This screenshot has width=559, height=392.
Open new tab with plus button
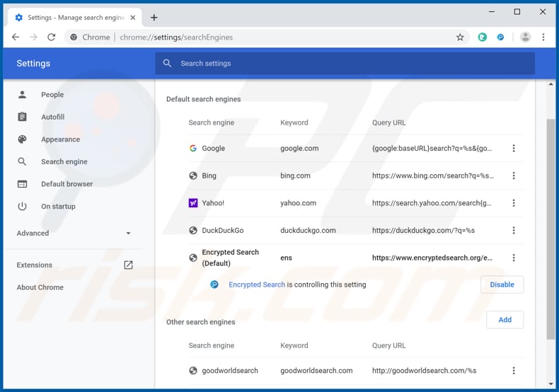(154, 18)
